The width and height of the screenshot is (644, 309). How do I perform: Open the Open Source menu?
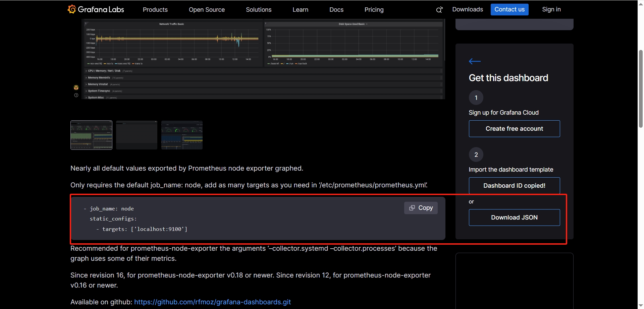pyautogui.click(x=207, y=10)
